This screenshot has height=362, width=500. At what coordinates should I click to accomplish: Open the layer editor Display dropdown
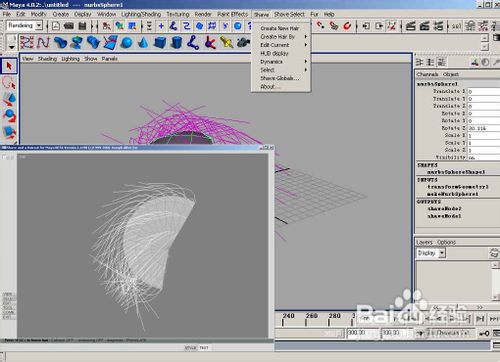(442, 253)
